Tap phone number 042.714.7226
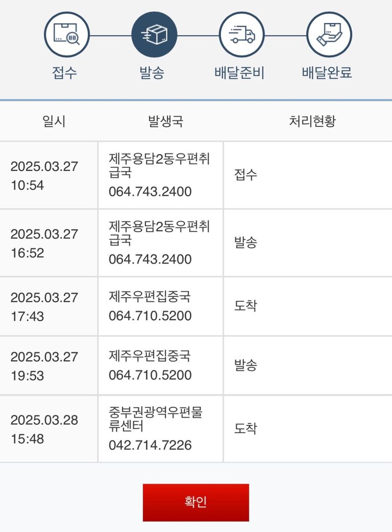The image size is (392, 532). point(150,445)
